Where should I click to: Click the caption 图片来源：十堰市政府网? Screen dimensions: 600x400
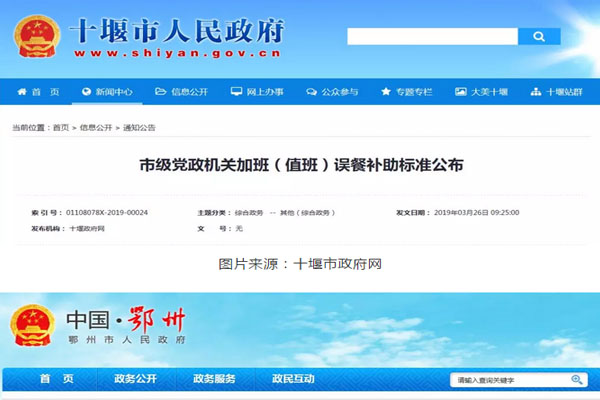(x=300, y=264)
